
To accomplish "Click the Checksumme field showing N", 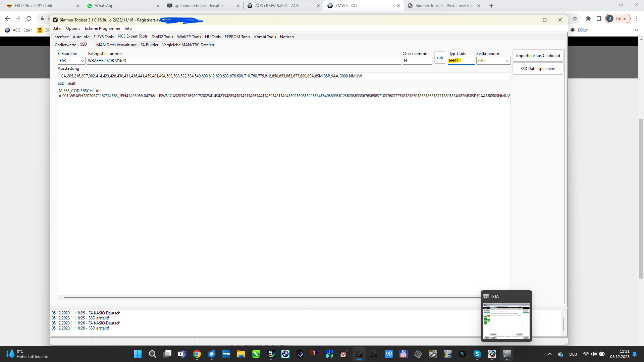I will coord(417,61).
